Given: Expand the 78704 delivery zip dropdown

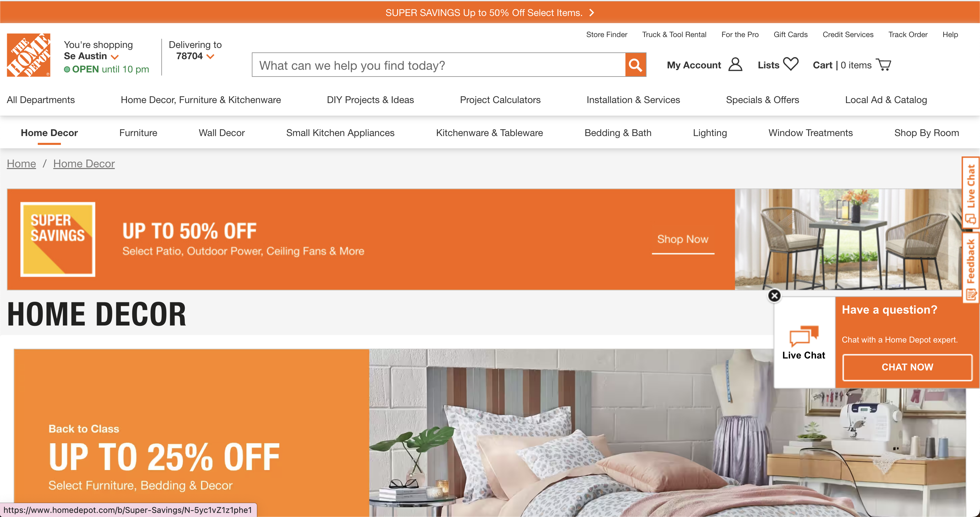Looking at the screenshot, I should (210, 57).
